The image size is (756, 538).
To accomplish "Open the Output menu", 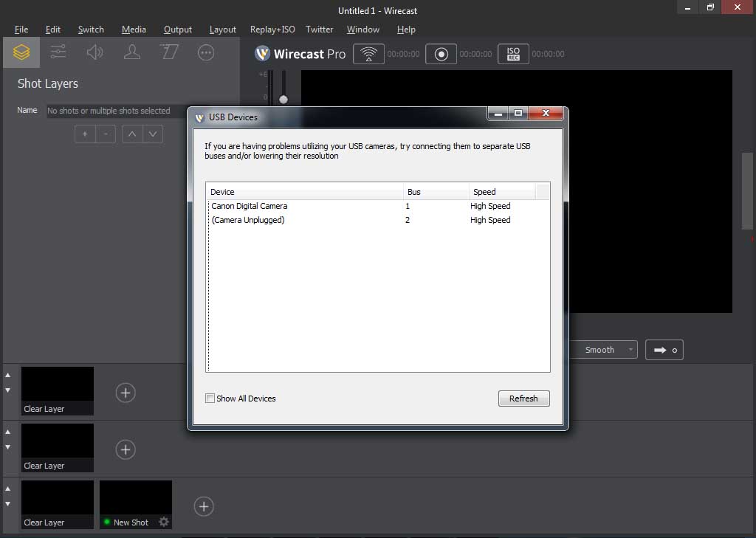I will pyautogui.click(x=178, y=30).
